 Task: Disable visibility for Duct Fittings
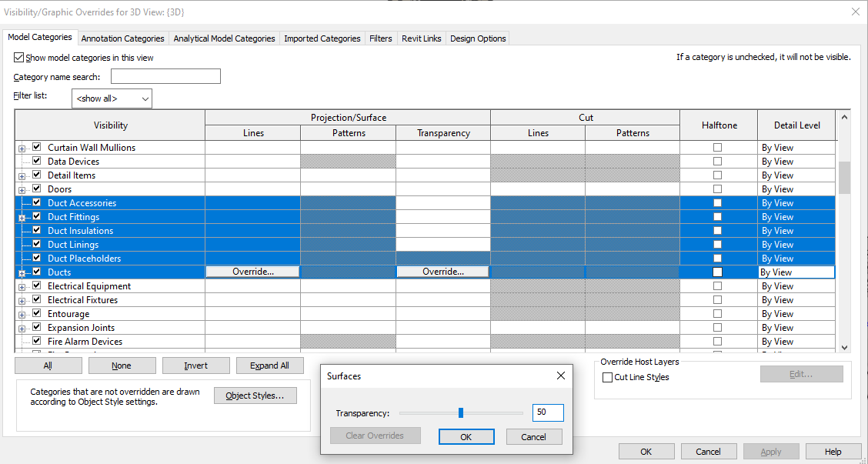point(35,216)
